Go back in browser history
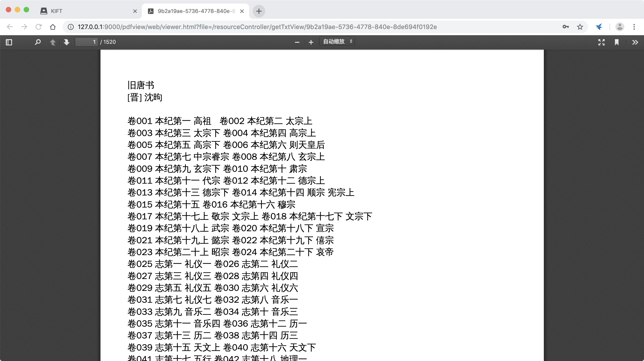The width and height of the screenshot is (644, 361). tap(10, 27)
